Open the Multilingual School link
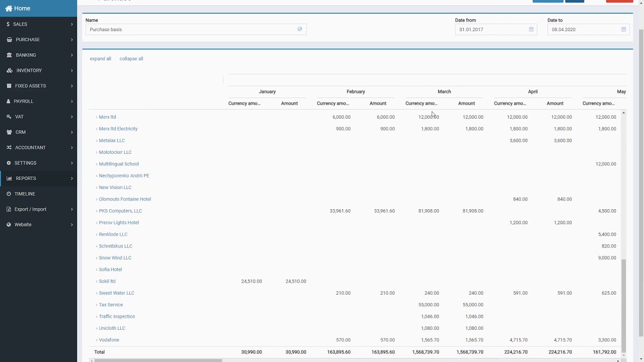 [x=119, y=164]
